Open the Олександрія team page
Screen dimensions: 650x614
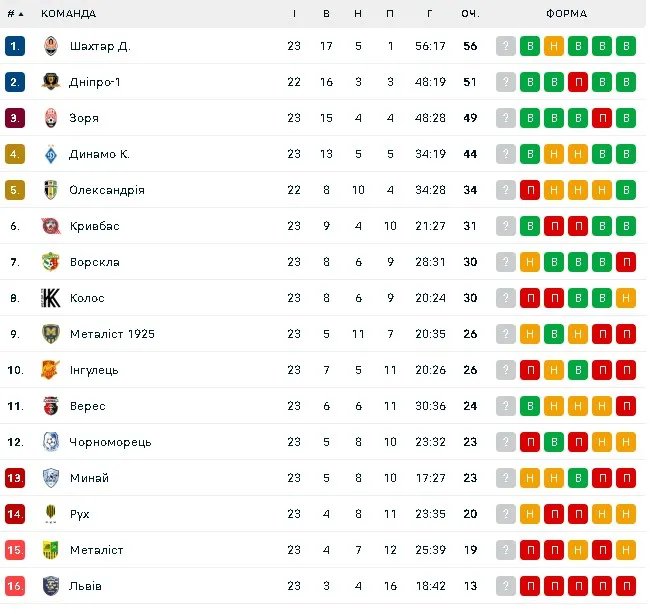point(107,190)
